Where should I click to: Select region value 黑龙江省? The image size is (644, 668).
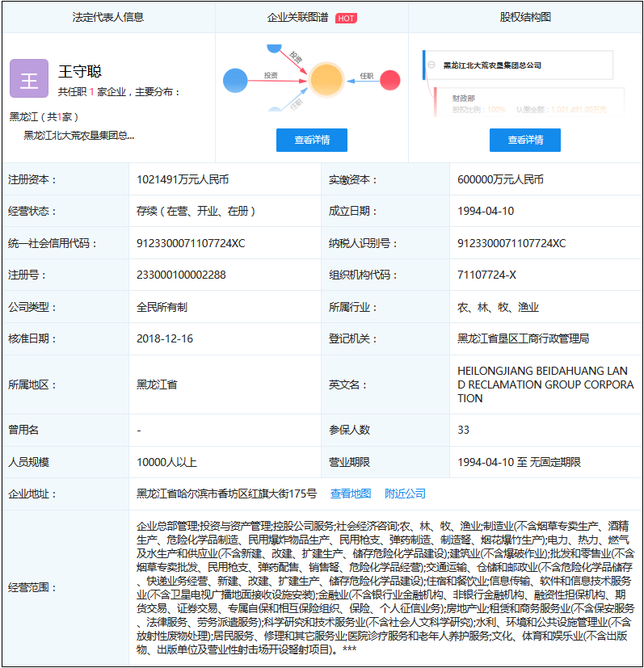157,384
